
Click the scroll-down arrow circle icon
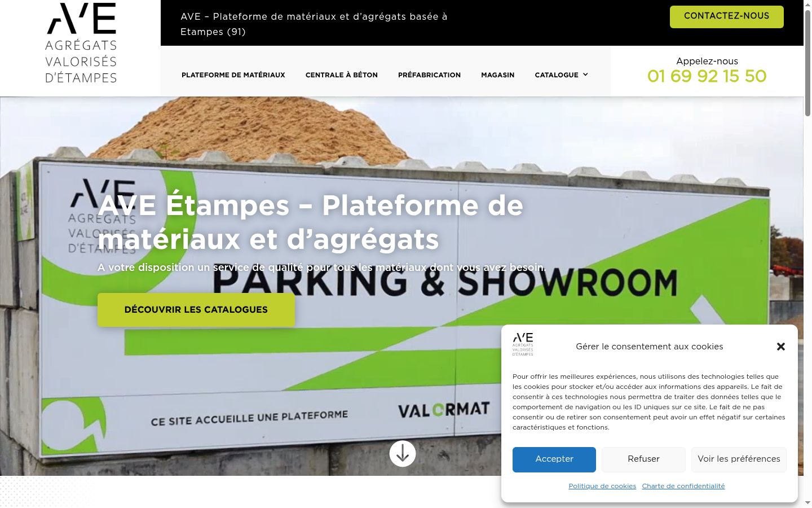coord(403,453)
